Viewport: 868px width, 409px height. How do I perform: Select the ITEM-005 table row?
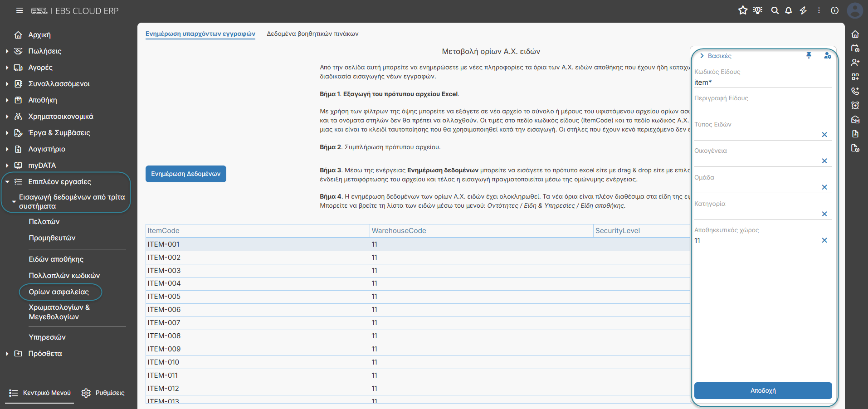(x=417, y=297)
